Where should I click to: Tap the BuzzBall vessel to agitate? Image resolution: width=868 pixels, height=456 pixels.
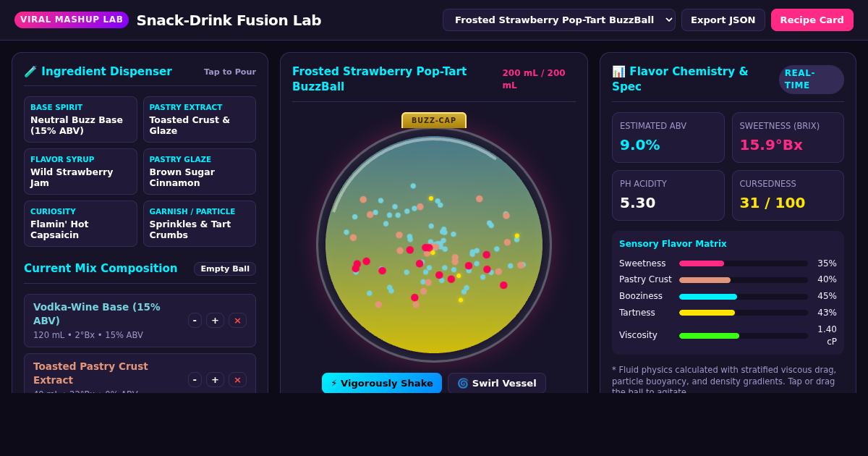[x=434, y=245]
